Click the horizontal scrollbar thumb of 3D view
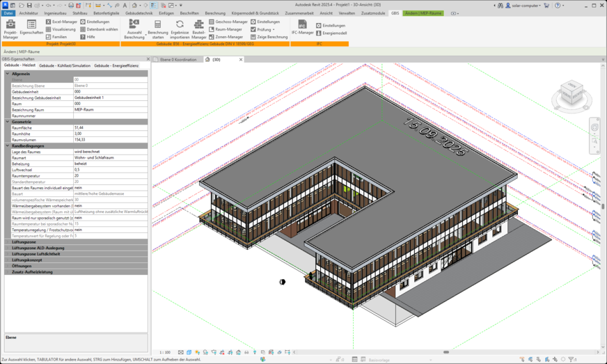 [446, 352]
